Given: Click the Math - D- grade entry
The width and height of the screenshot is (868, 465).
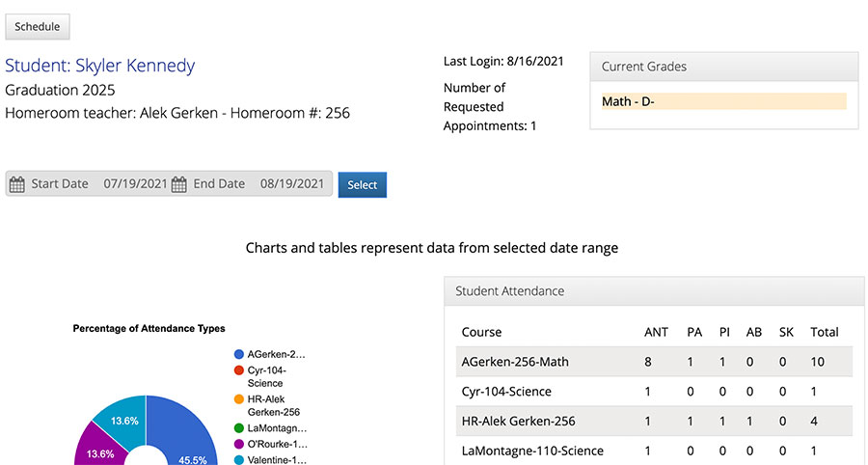Looking at the screenshot, I should pos(723,101).
